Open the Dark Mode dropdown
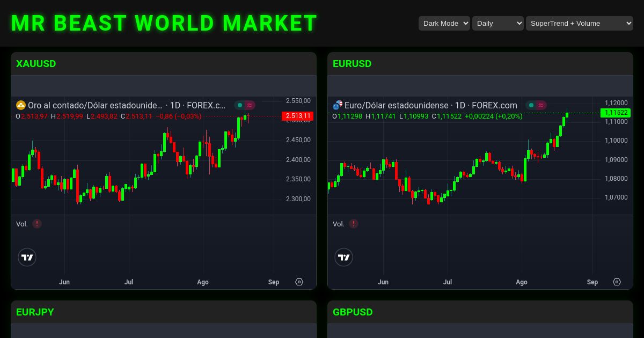This screenshot has width=644, height=338. [x=444, y=23]
